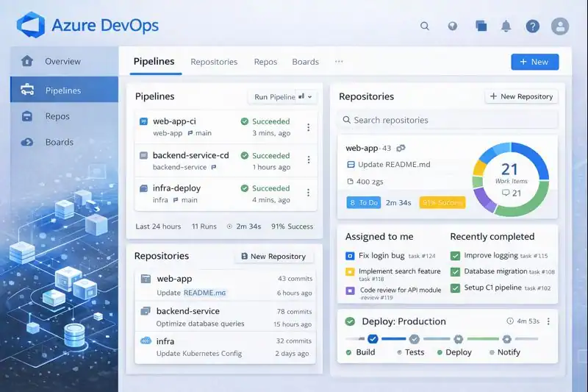Click web-app repository icon in list
Screen dimensions: 588x392
click(x=146, y=279)
